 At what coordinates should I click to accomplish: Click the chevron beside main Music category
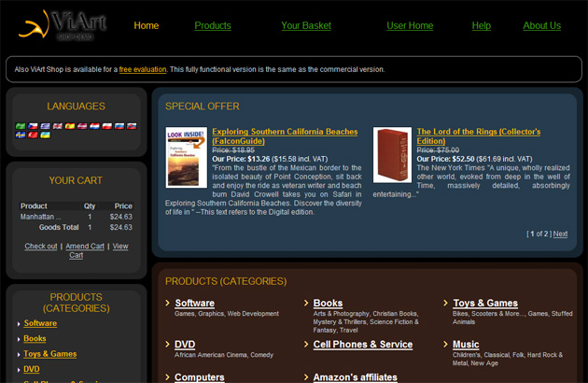(445, 344)
